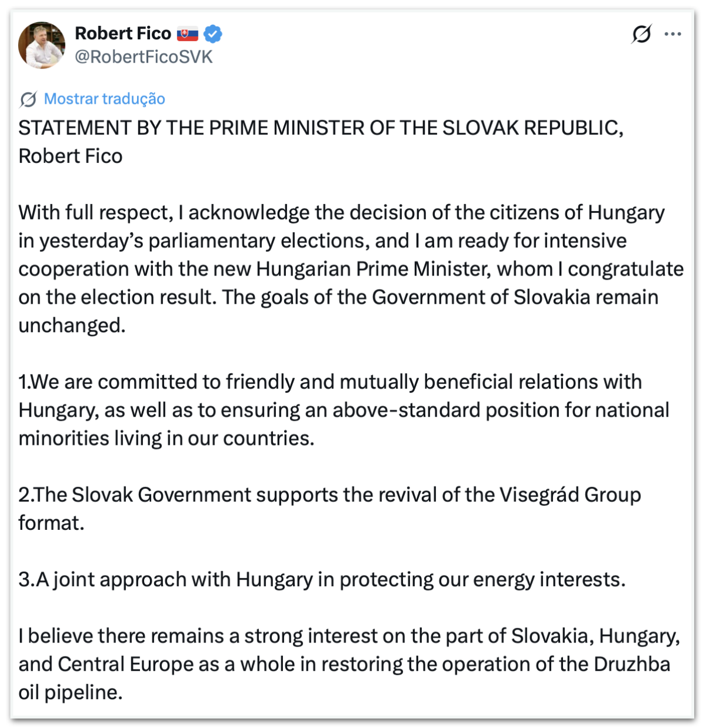The width and height of the screenshot is (703, 728).
Task: Click the STATEMENT BY THE PRIME MINISTER heading
Action: [x=320, y=128]
